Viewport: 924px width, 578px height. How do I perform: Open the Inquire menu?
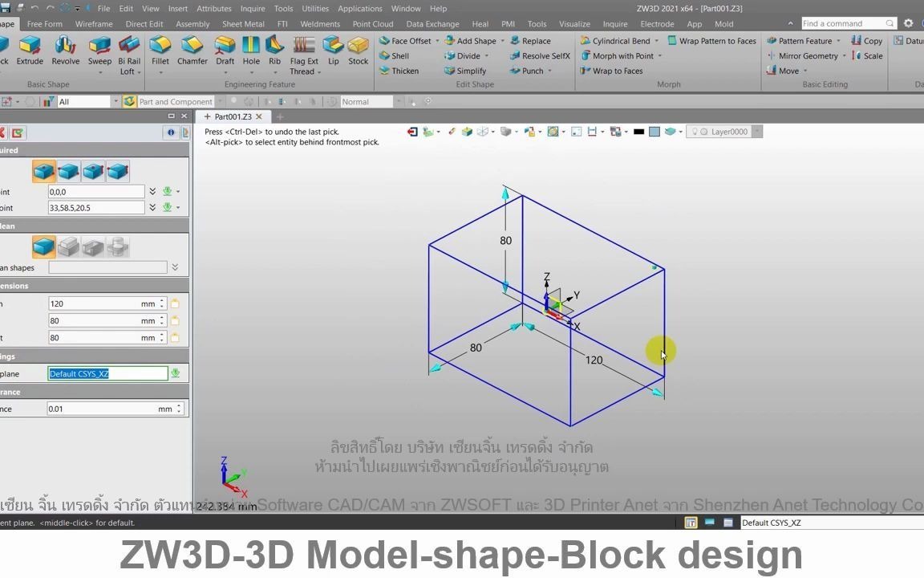(252, 8)
